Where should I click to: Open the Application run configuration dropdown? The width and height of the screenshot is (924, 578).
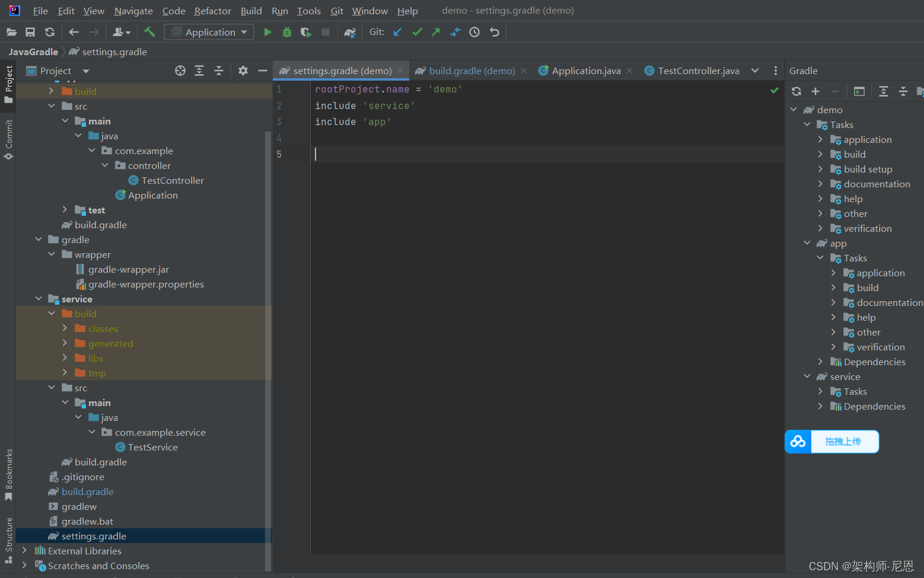point(209,32)
